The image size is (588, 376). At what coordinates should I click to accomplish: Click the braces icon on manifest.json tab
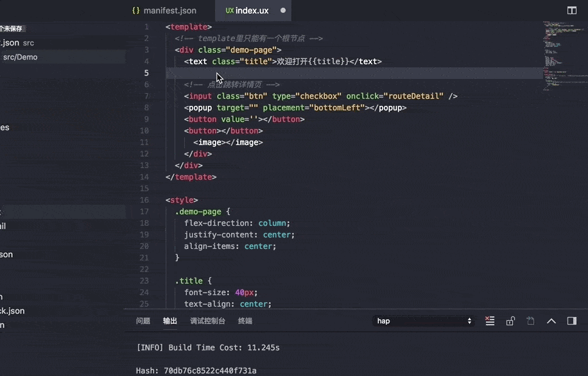pos(135,10)
